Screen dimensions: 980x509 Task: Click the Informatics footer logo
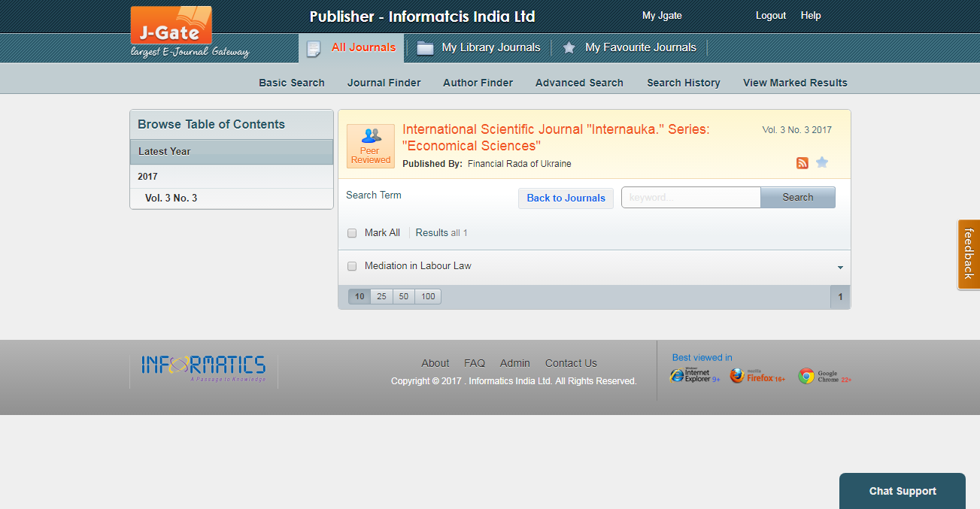click(x=203, y=369)
